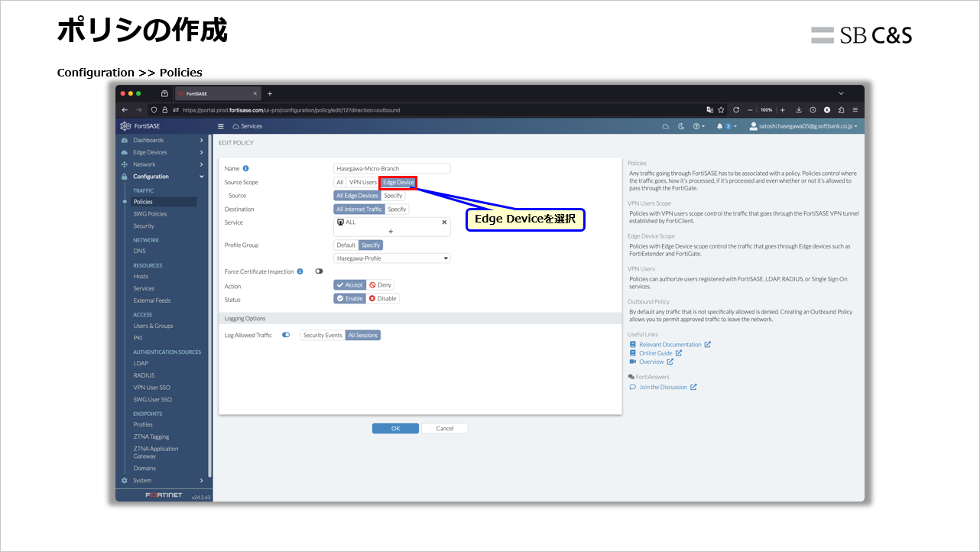Image resolution: width=980 pixels, height=552 pixels.
Task: Click the Edge Devices cloud icon in sidebar
Action: point(125,152)
